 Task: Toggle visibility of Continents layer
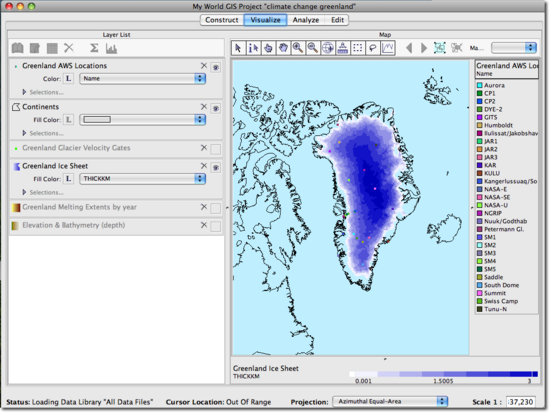(x=216, y=108)
